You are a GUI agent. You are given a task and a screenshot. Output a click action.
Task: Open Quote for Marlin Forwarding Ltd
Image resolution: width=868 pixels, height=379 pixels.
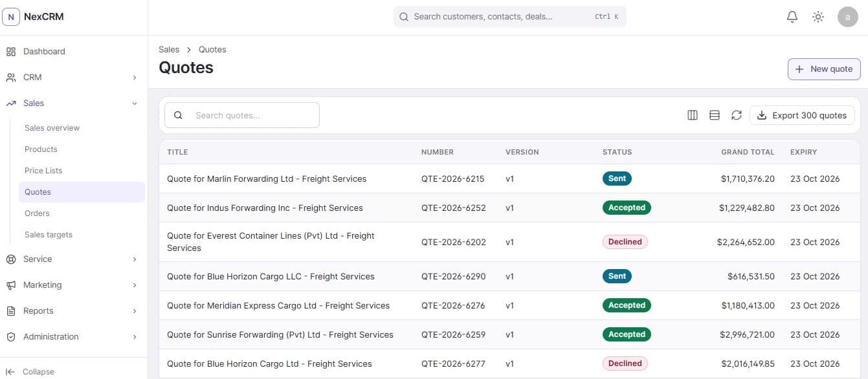[267, 179]
